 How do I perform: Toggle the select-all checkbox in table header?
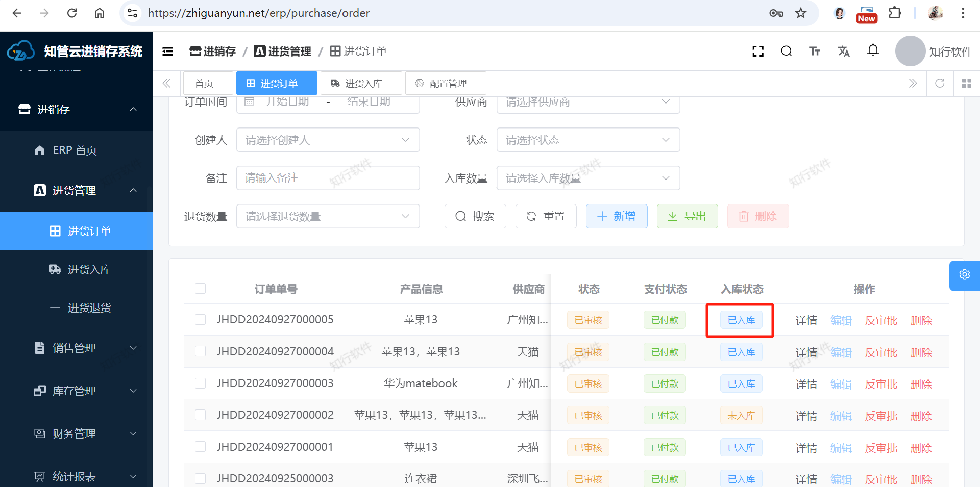200,289
